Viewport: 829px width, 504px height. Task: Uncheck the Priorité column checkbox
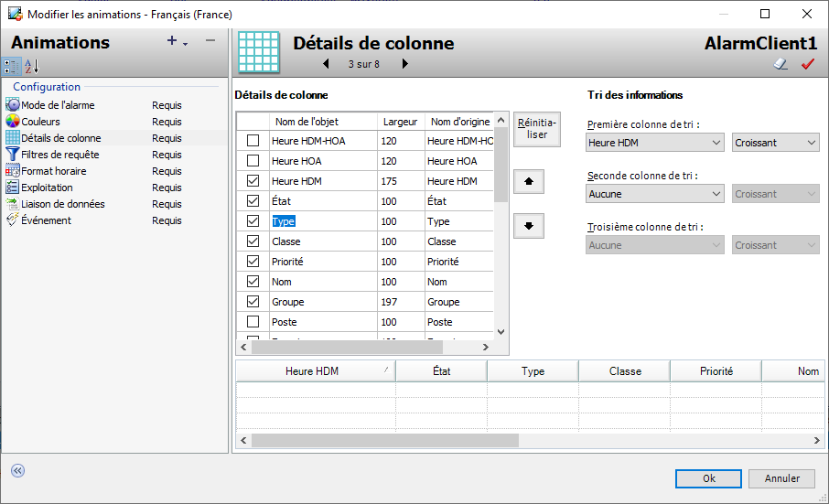(253, 262)
